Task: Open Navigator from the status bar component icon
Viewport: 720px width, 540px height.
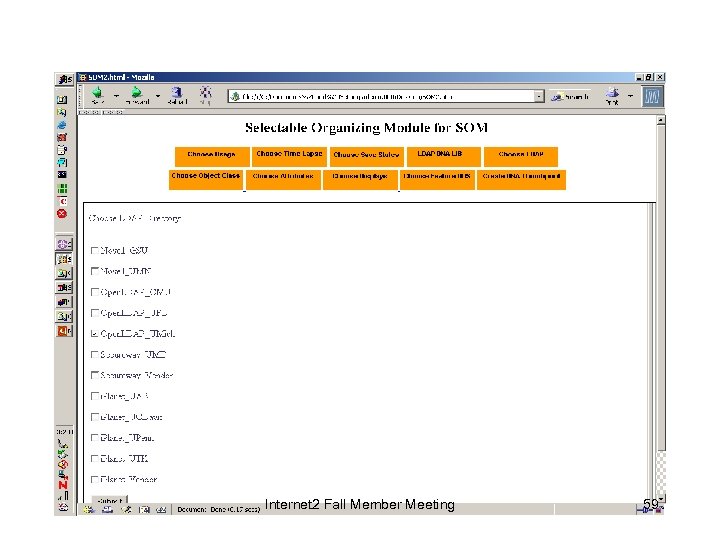Action: tap(89, 509)
